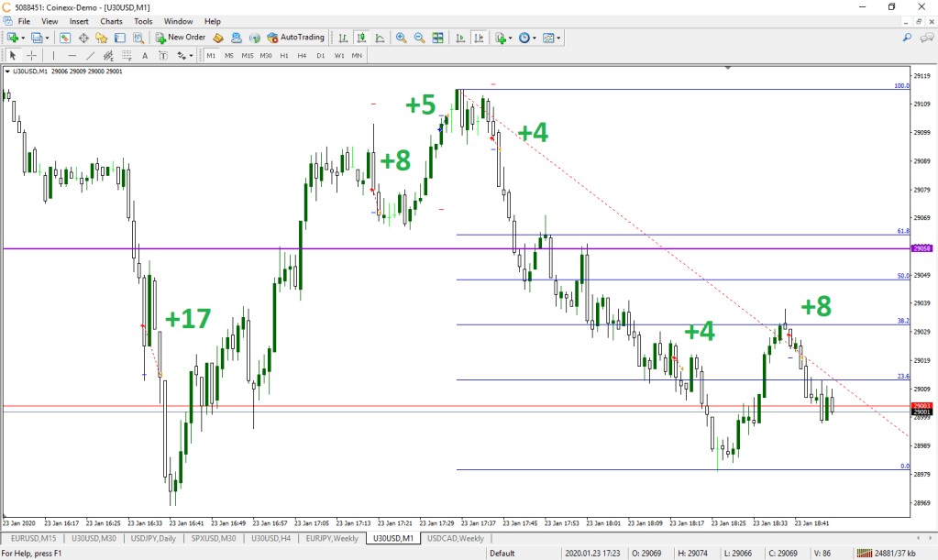
Task: Click the tile windows icon
Action: pos(437,38)
